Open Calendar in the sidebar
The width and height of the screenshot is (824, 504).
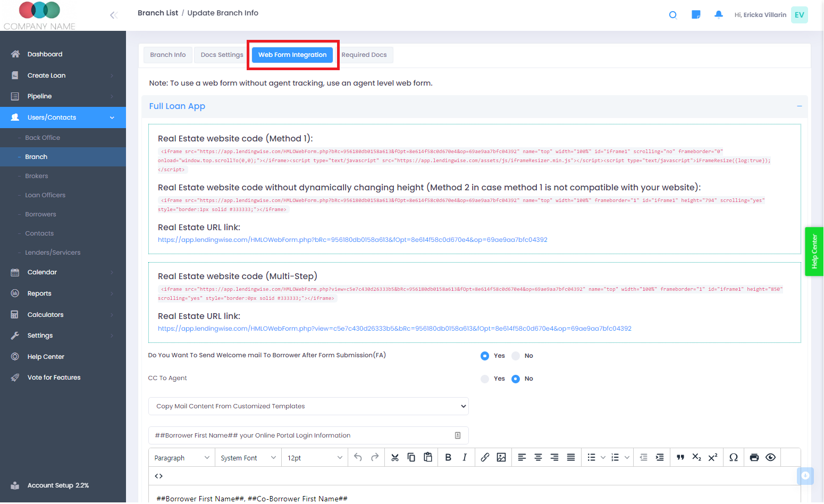click(63, 272)
